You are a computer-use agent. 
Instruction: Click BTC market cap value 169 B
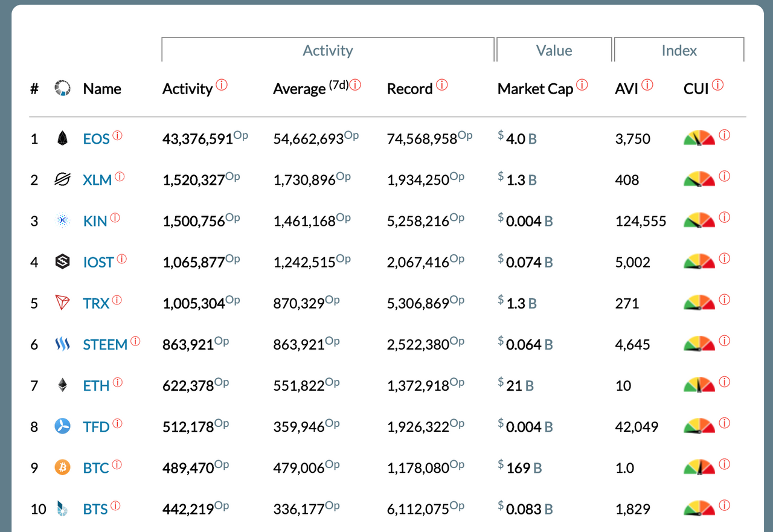(x=519, y=468)
